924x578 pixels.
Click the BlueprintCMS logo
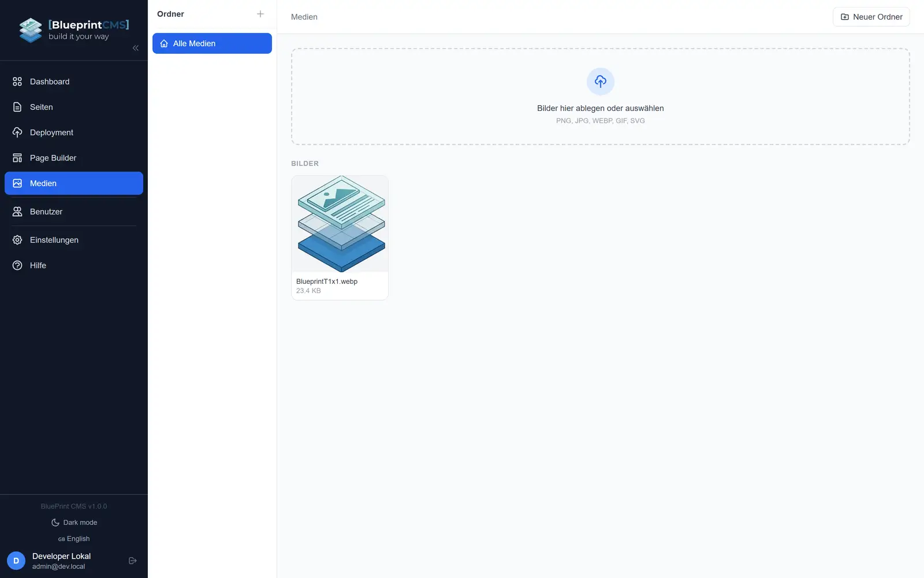[x=73, y=30]
